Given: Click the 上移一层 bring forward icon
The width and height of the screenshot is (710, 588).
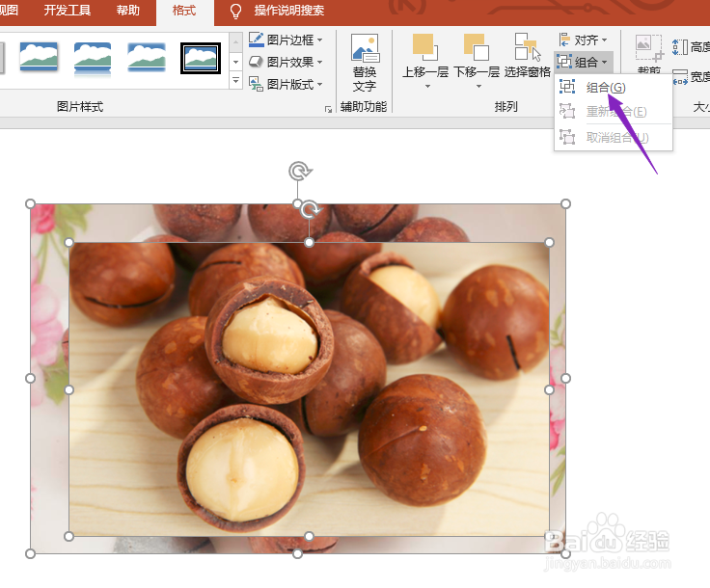Looking at the screenshot, I should (425, 47).
